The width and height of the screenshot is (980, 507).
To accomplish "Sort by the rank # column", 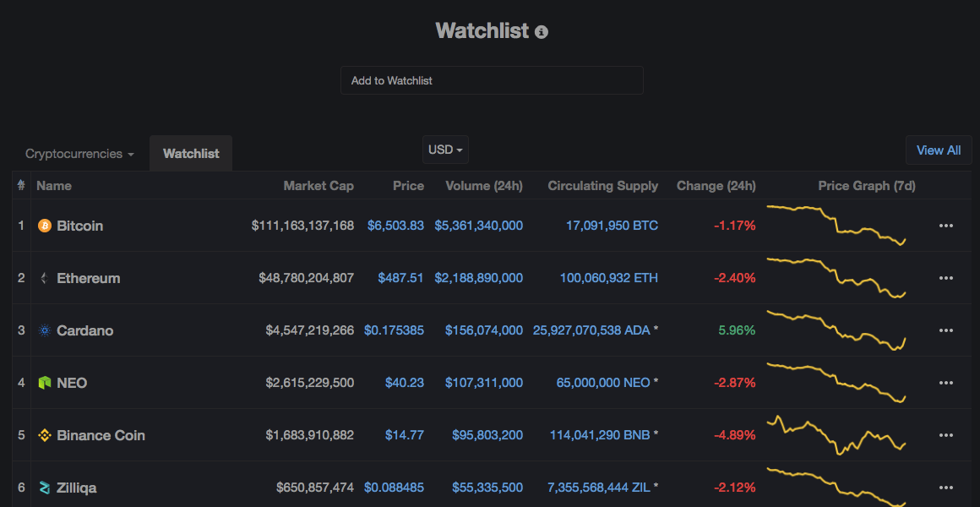I will [21, 185].
